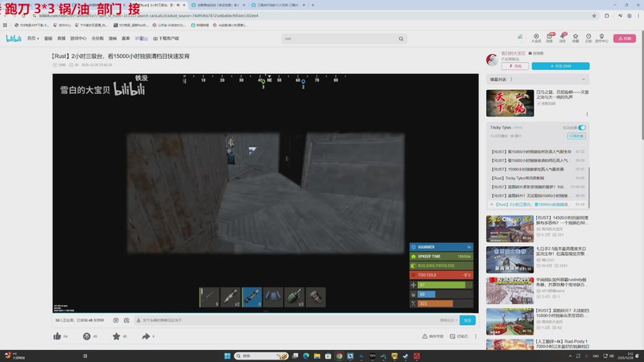Expand the 首页 dropdown in bilibili header

pyautogui.click(x=33, y=39)
